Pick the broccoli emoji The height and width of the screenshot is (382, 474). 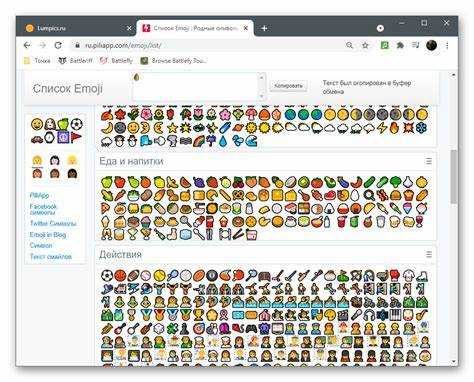pyautogui.click(x=395, y=182)
